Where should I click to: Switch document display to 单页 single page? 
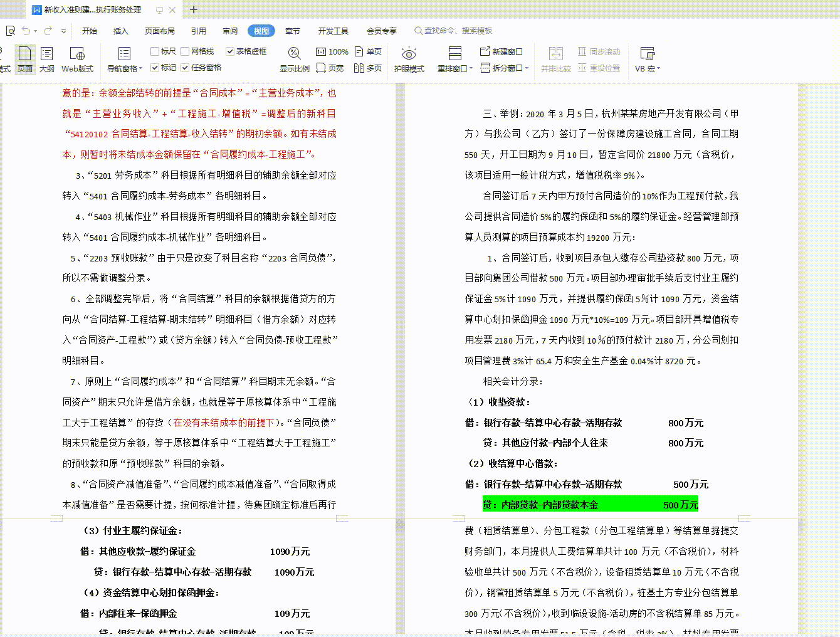[x=369, y=51]
